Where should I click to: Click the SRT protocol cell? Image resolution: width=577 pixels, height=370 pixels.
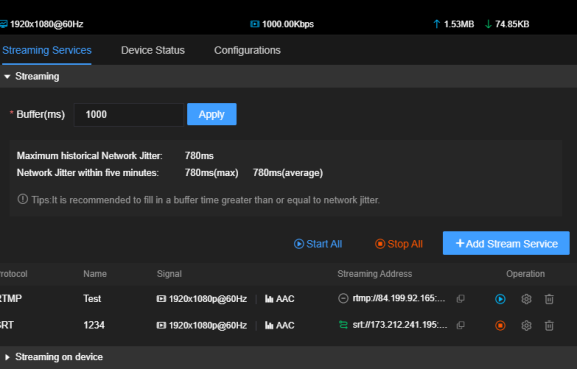pos(7,325)
